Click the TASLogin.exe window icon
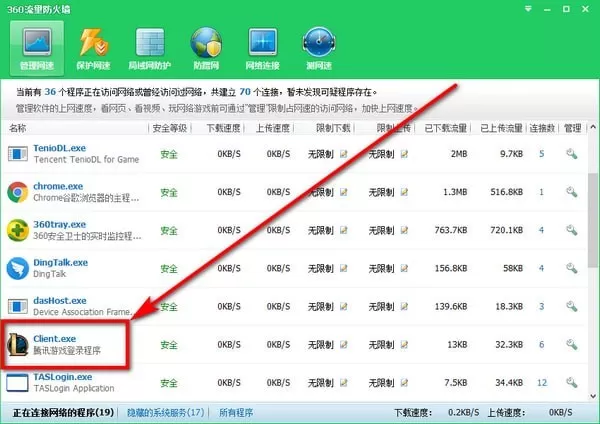The image size is (600, 424). click(x=18, y=383)
